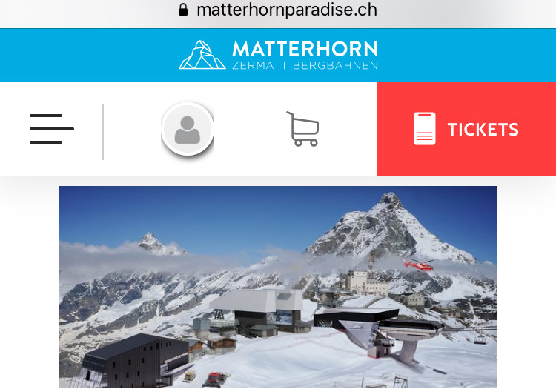Click the red snow groomer in photo
The height and width of the screenshot is (392, 556).
pos(214,379)
